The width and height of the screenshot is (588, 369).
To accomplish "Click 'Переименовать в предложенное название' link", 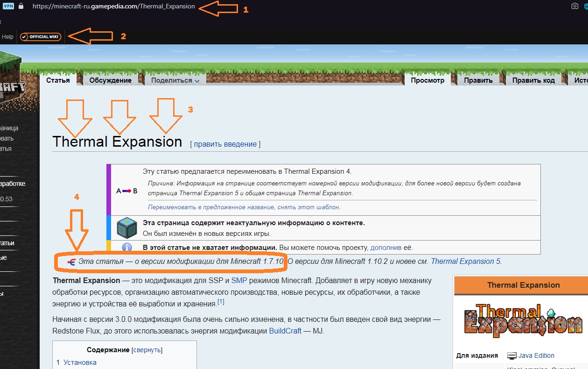I will click(211, 207).
